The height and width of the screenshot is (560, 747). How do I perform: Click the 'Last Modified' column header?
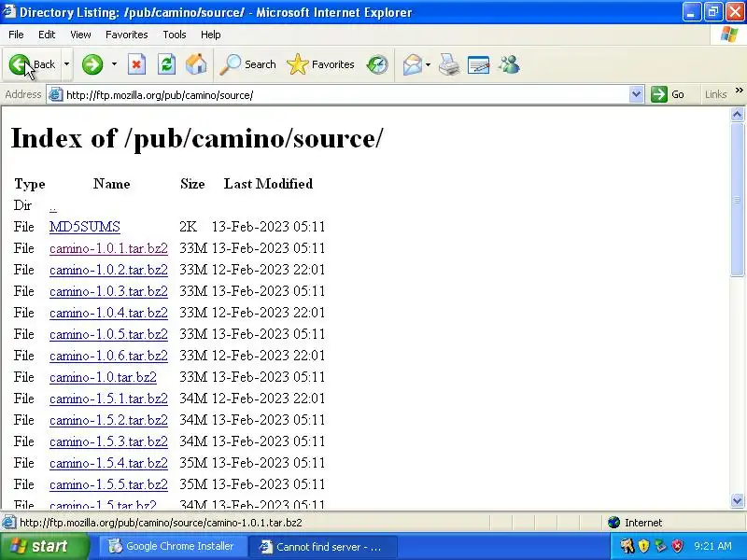click(269, 184)
